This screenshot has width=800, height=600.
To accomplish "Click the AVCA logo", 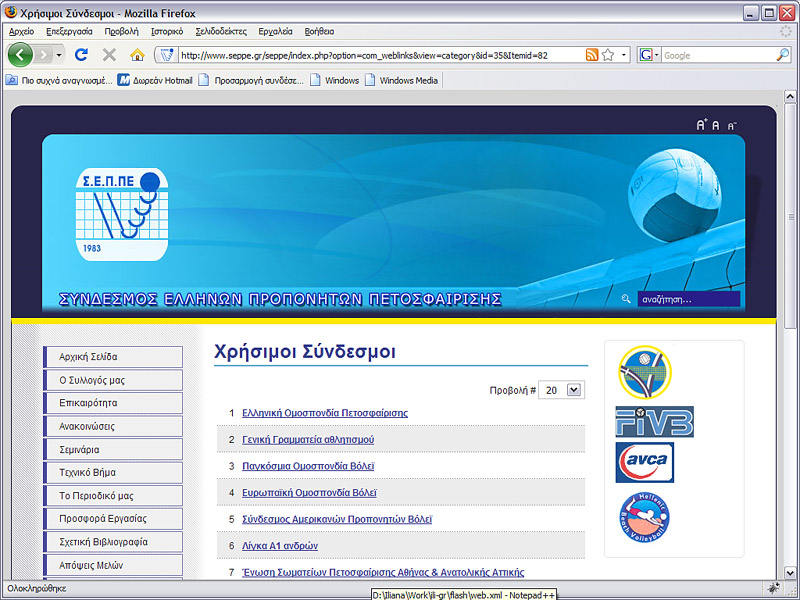I will point(645,462).
